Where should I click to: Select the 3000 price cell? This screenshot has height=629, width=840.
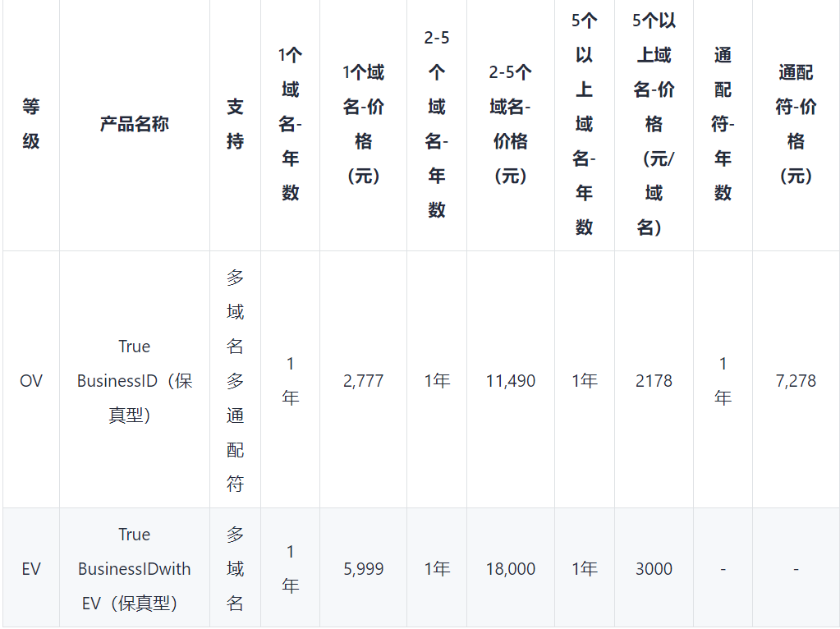654,568
